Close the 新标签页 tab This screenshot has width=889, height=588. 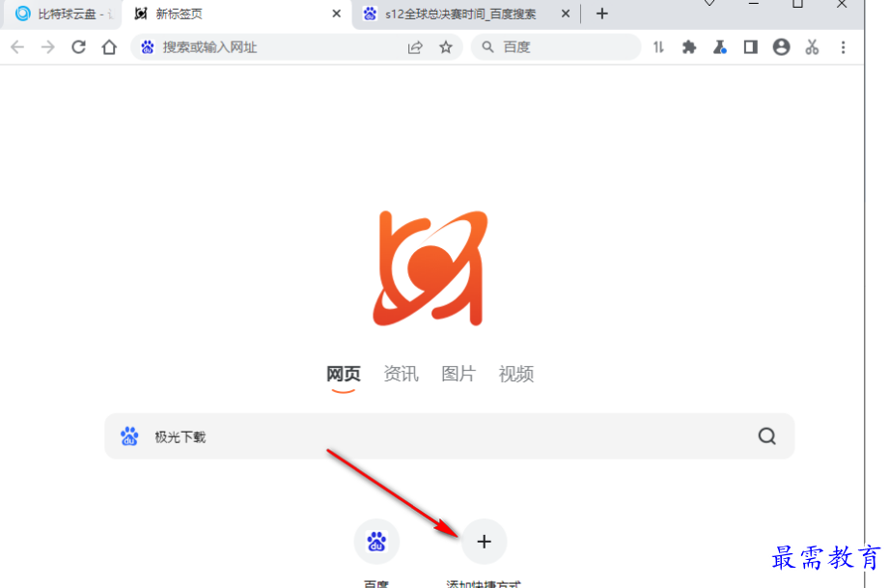[336, 14]
